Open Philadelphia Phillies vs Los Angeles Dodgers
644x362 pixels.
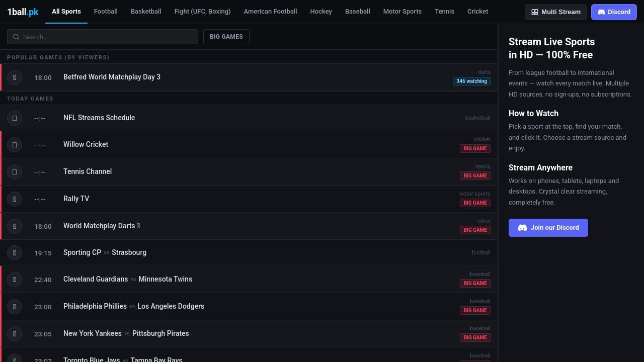tap(249, 307)
